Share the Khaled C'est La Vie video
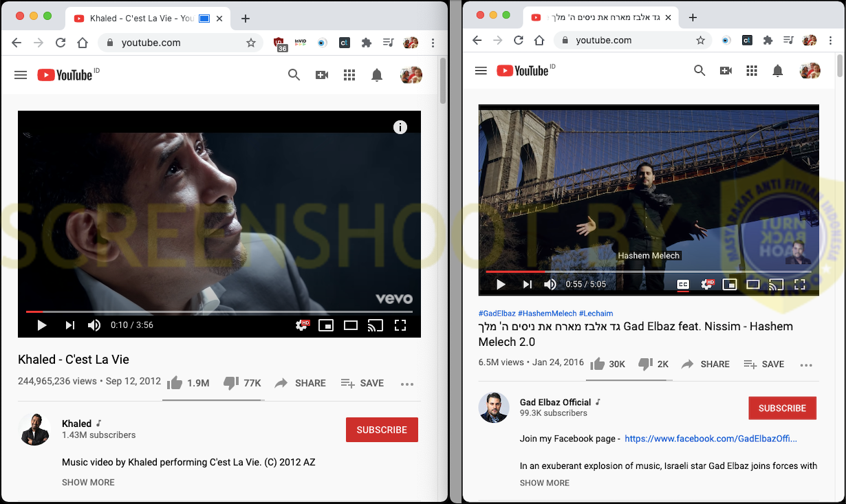This screenshot has width=846, height=504. (300, 383)
